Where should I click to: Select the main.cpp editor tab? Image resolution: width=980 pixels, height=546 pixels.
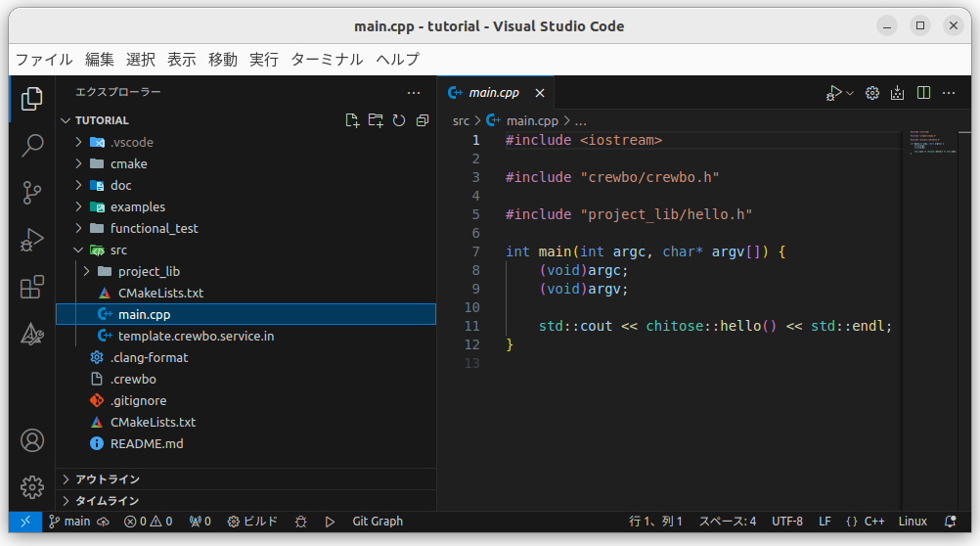495,93
